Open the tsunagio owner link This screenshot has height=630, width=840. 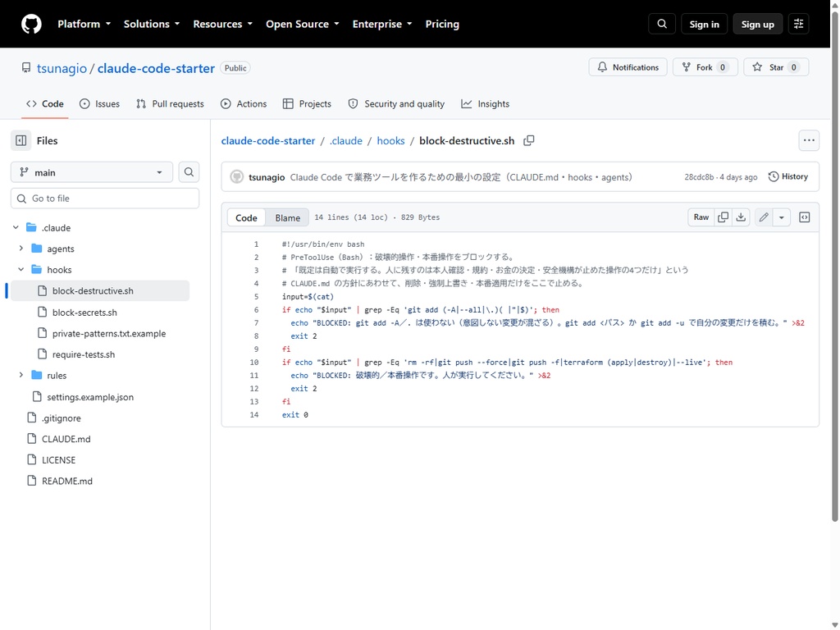click(62, 68)
